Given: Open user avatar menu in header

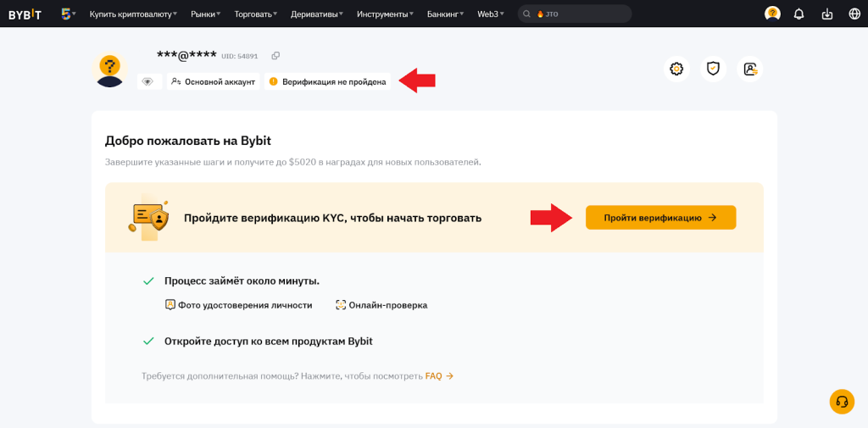Looking at the screenshot, I should click(x=772, y=14).
